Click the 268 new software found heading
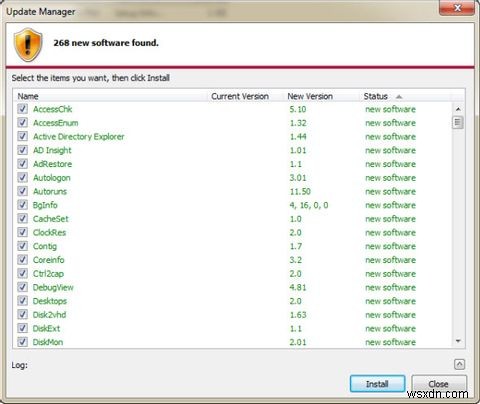 (x=106, y=43)
